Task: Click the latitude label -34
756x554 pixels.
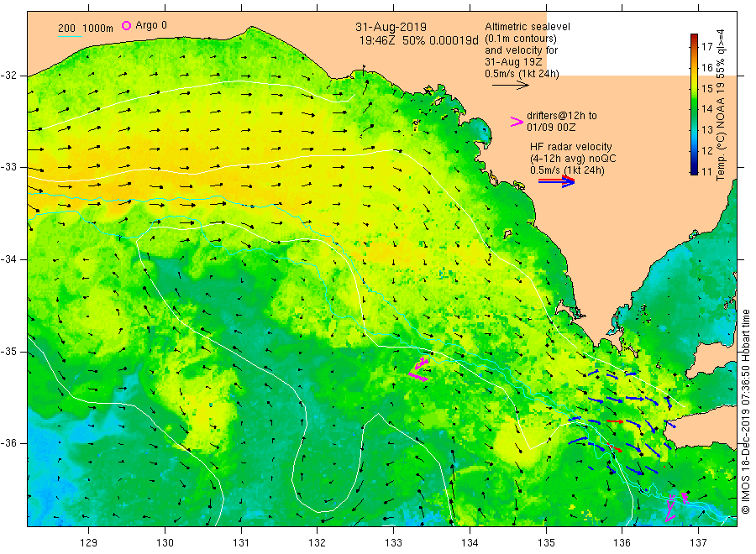Action: [8, 259]
